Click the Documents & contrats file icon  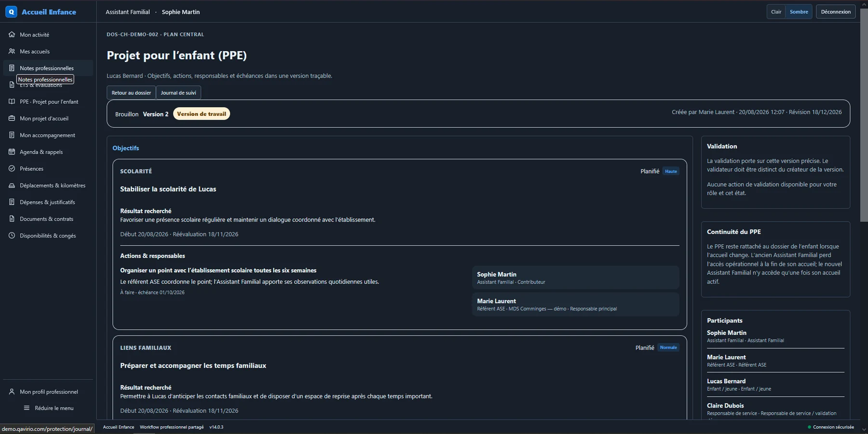[x=12, y=219]
